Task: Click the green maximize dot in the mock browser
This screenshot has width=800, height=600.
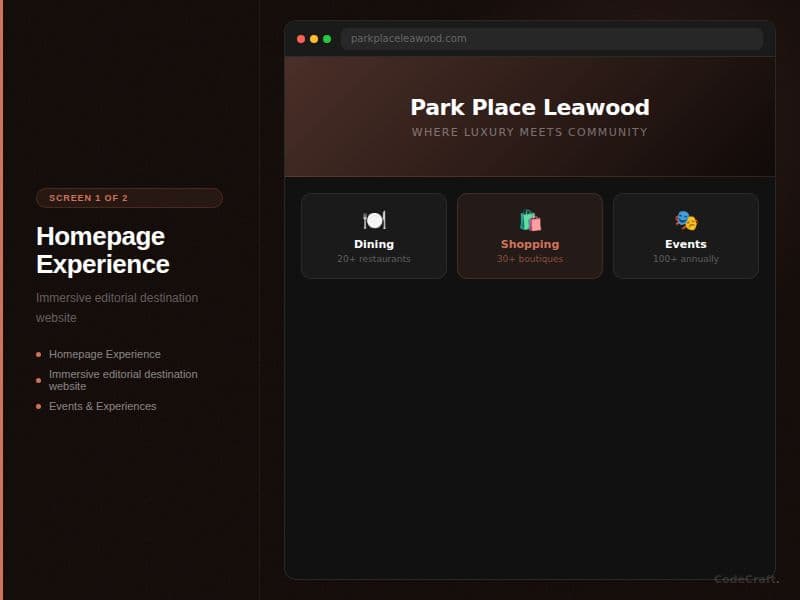Action: click(327, 39)
